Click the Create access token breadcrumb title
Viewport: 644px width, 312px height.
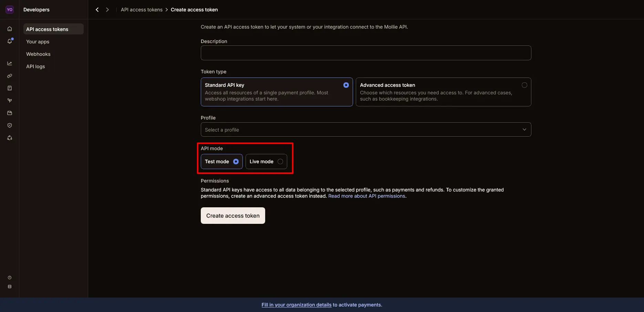pos(194,10)
